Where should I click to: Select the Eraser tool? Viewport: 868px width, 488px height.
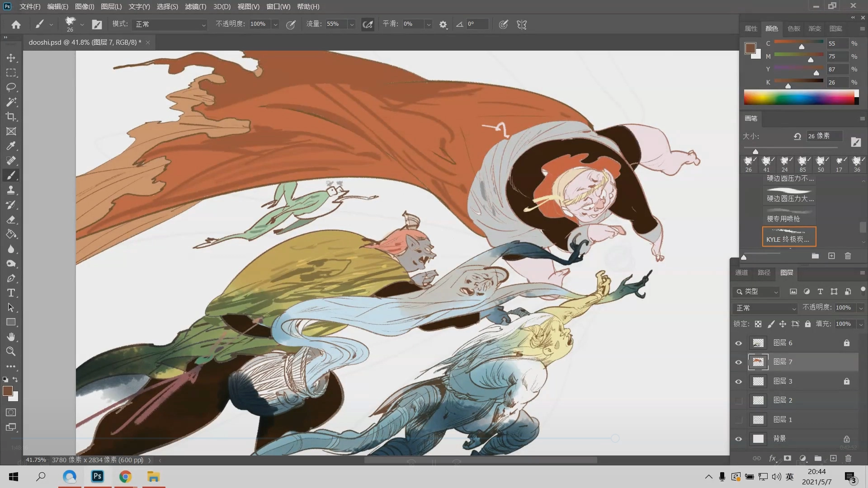click(11, 220)
